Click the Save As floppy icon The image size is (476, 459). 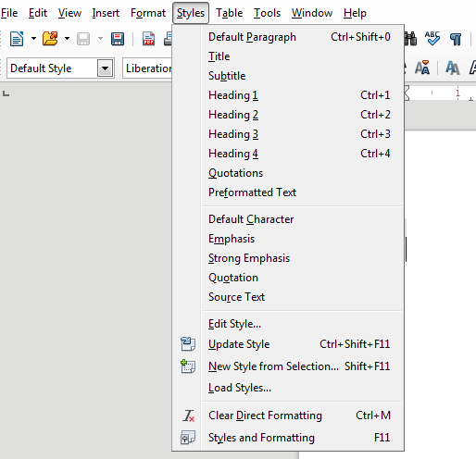[x=118, y=39]
